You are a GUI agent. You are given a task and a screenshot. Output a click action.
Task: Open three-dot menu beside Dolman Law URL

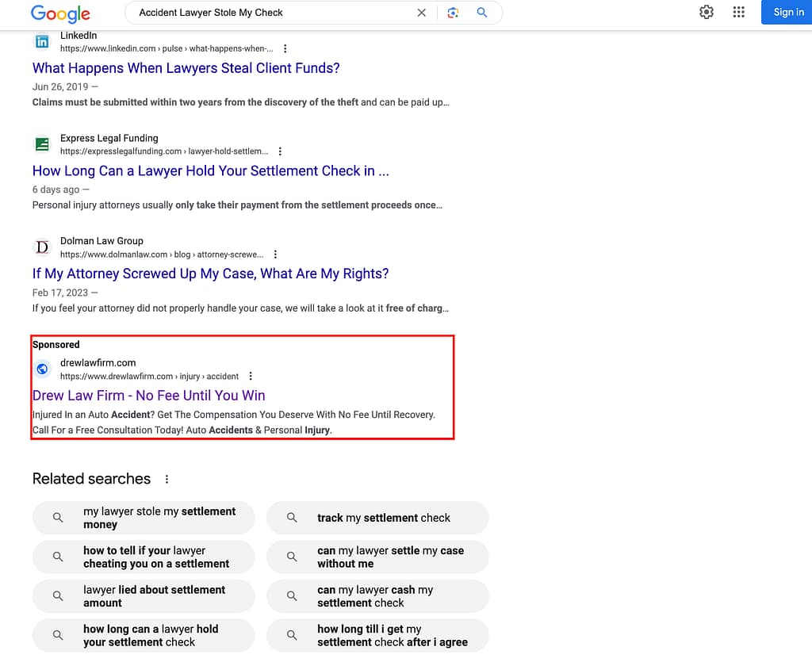pyautogui.click(x=275, y=255)
